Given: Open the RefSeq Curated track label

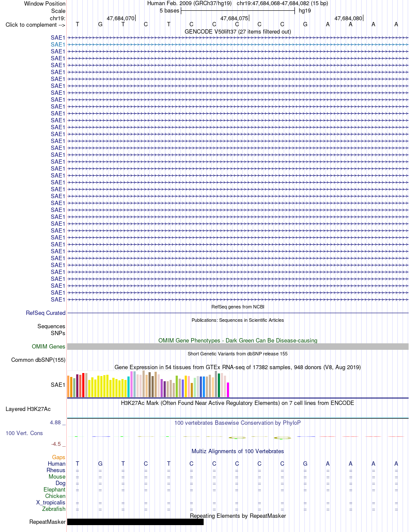Looking at the screenshot, I should [46, 313].
